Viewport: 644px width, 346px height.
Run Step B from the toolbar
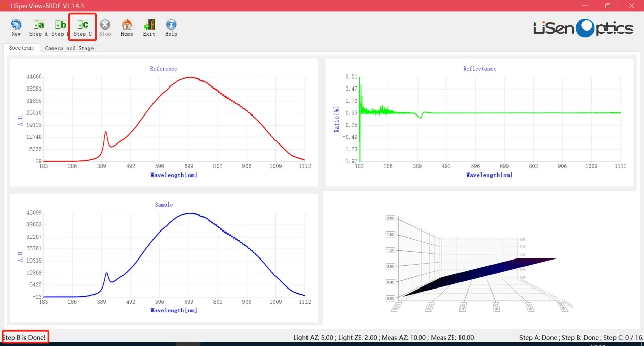(x=59, y=27)
